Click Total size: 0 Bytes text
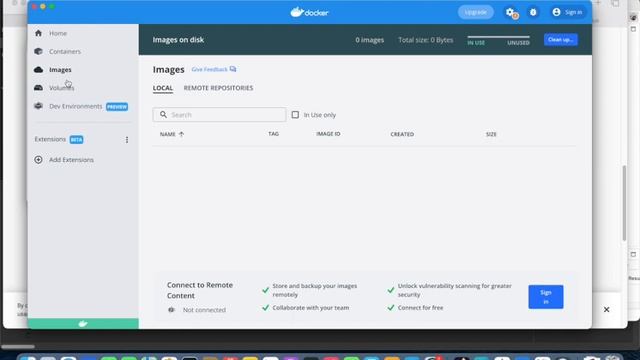 pyautogui.click(x=426, y=40)
